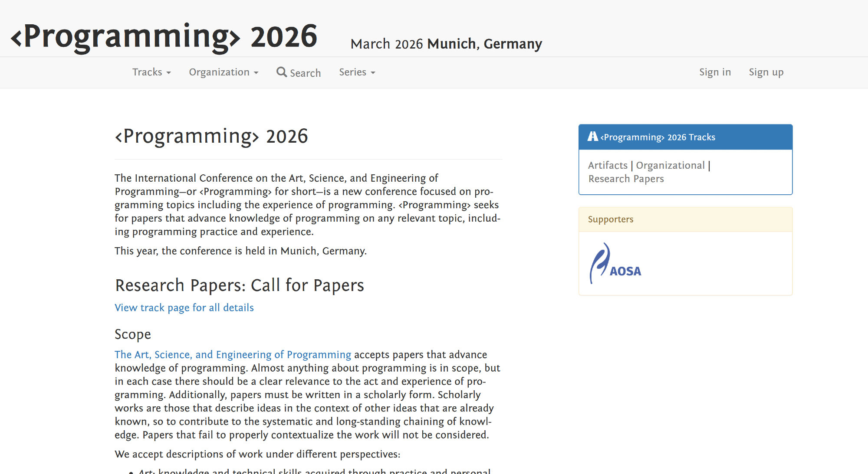
Task: Click the Sign up link
Action: 766,72
